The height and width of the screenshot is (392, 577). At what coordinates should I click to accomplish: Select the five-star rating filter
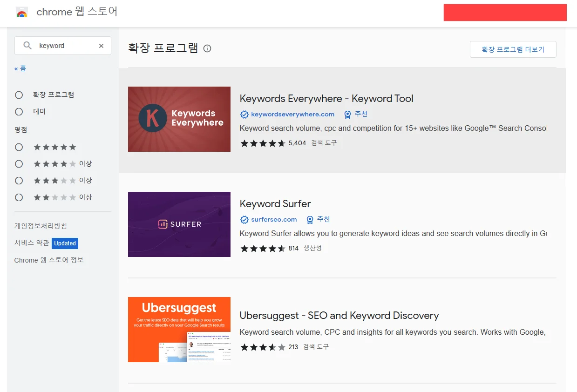point(19,147)
